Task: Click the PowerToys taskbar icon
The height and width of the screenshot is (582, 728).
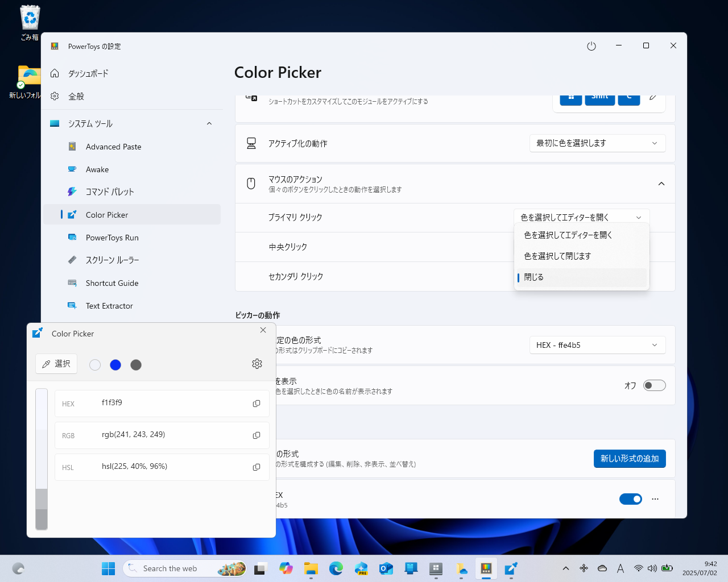Action: [x=486, y=568]
